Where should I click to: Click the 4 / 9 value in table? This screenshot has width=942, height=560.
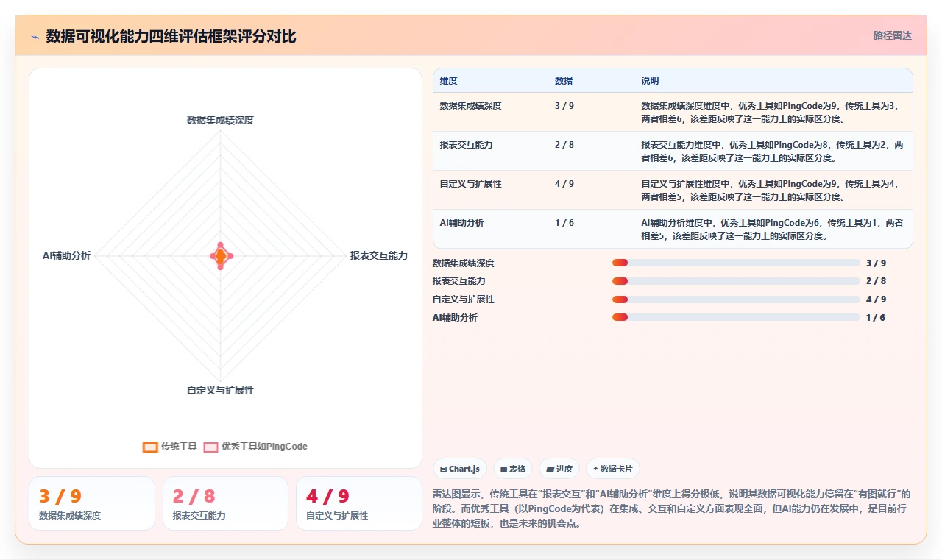tap(564, 184)
